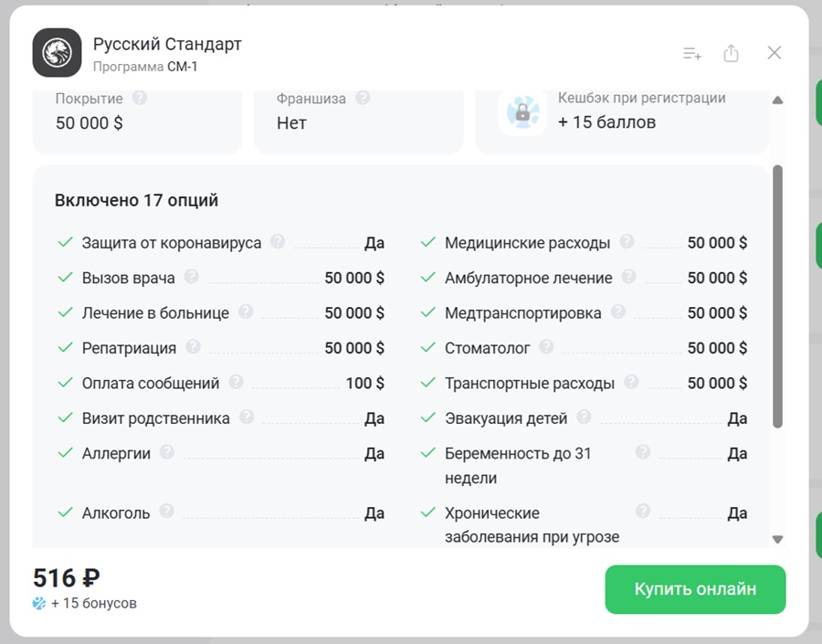Show help for Амбулаторное лечение

(628, 277)
